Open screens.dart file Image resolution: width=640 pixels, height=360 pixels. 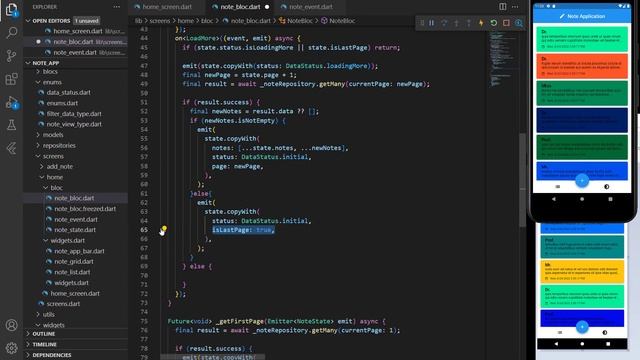[63, 304]
